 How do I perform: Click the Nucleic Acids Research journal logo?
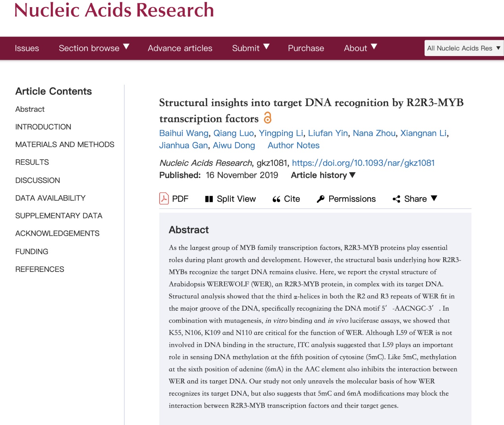(x=114, y=10)
